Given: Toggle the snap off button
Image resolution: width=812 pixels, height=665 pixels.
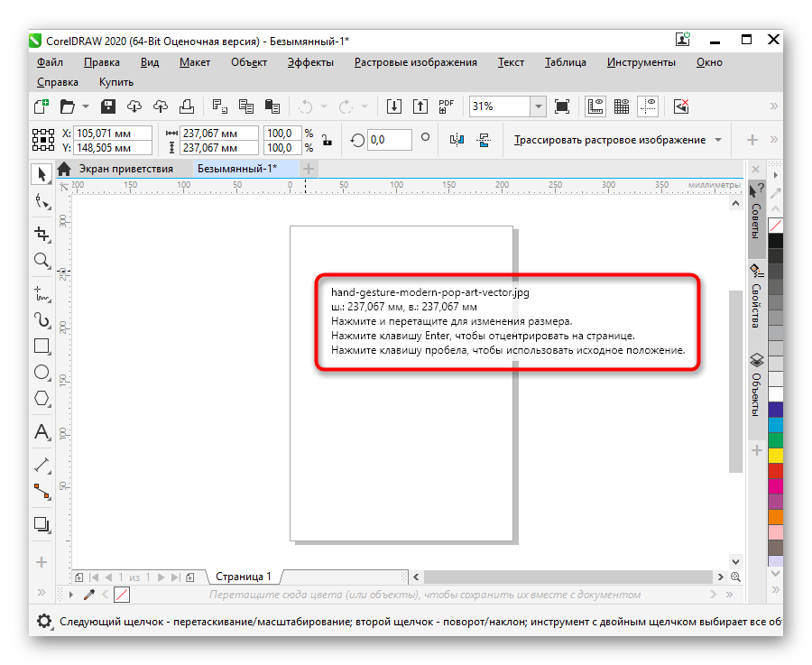Looking at the screenshot, I should pyautogui.click(x=681, y=106).
